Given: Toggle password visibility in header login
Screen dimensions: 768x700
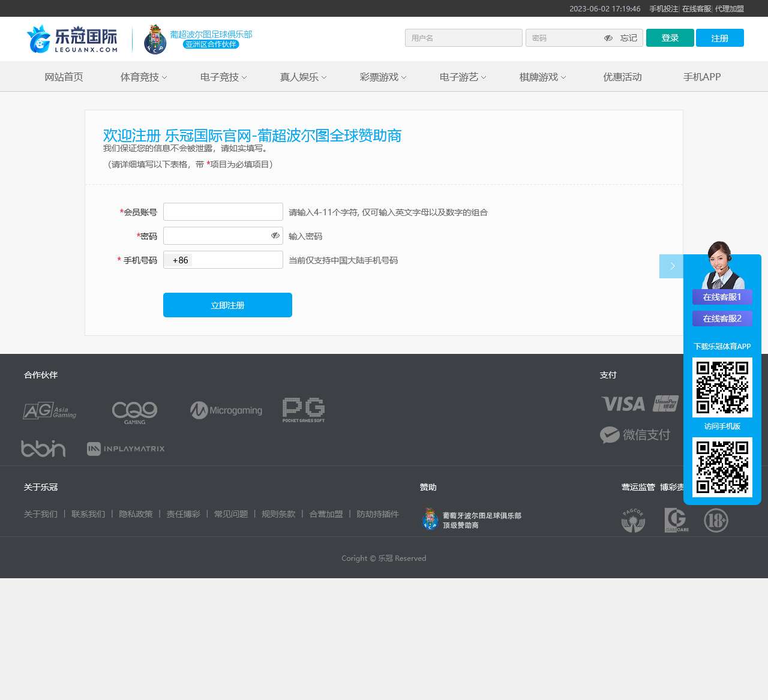Looking at the screenshot, I should pyautogui.click(x=608, y=38).
